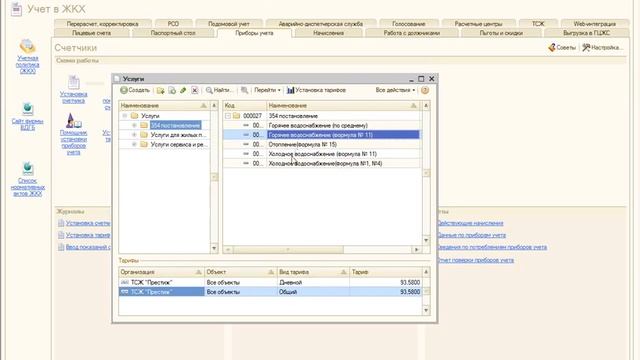Click the Найти search button
Screen dimensions: 640x360
[220, 90]
